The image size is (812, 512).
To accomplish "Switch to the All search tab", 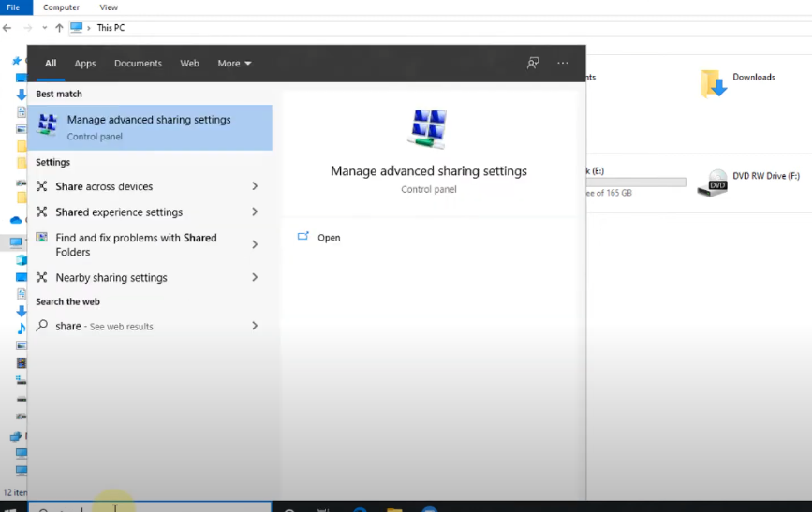I will (x=51, y=63).
